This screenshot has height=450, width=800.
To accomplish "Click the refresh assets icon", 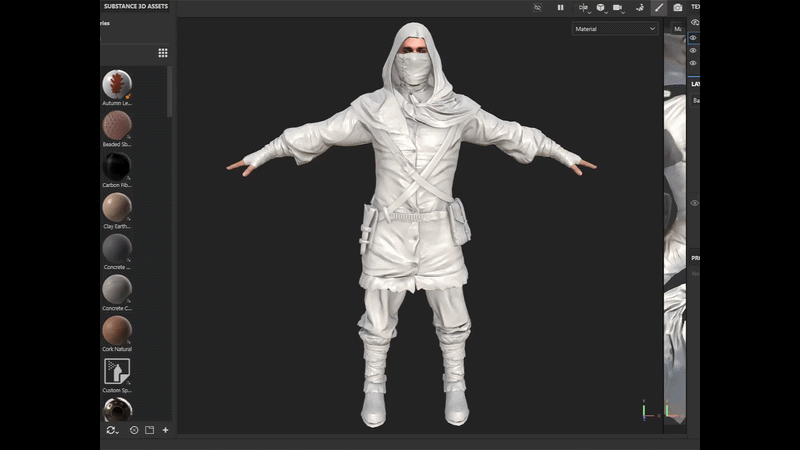I will tap(112, 430).
